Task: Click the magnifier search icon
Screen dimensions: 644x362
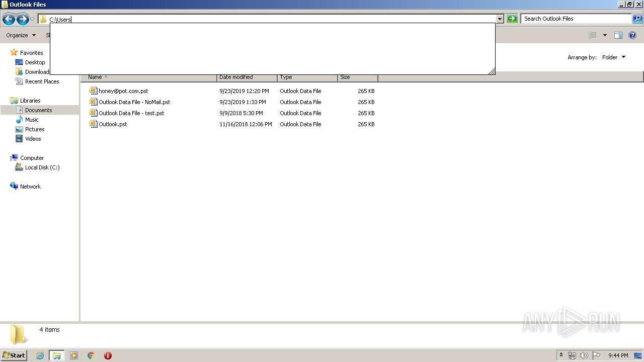Action: [x=637, y=19]
